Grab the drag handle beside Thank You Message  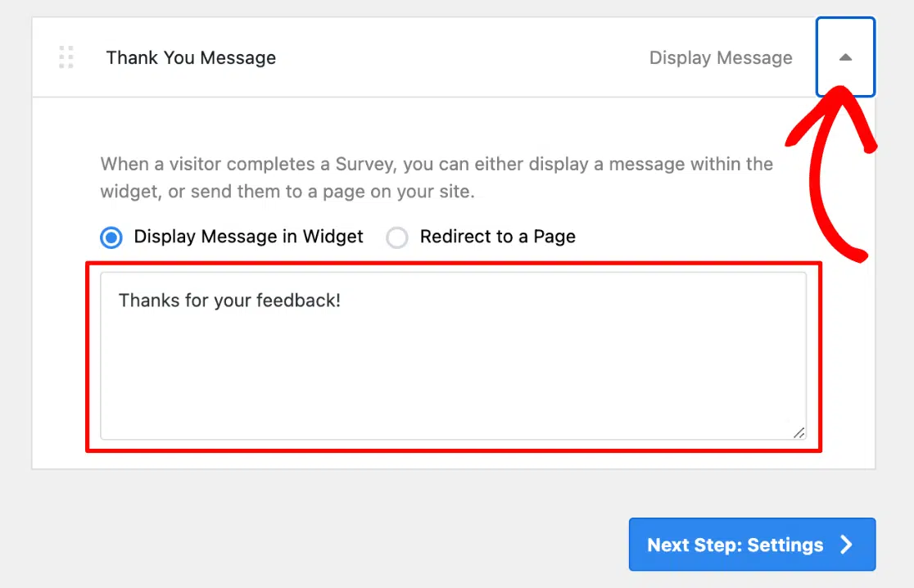click(x=66, y=57)
